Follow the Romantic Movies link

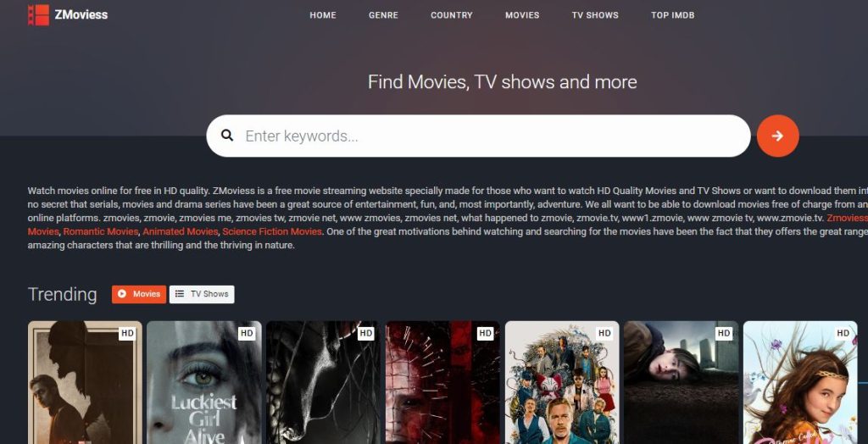[x=100, y=231]
